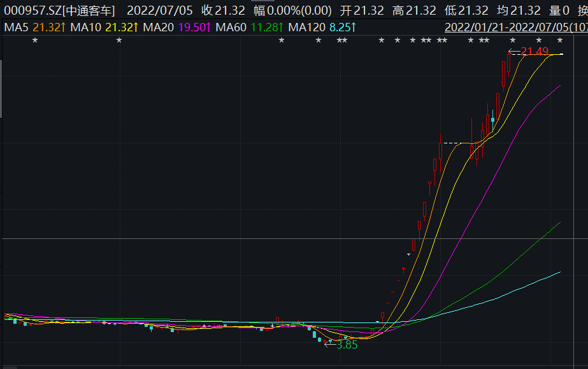The image size is (588, 369).
Task: Click the high price 高21.32 field
Action: (x=414, y=10)
